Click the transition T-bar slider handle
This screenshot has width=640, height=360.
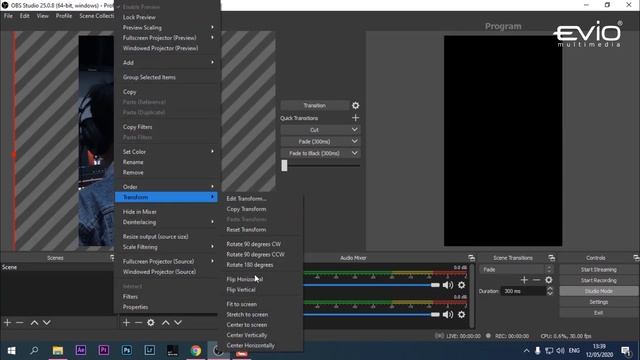tap(284, 165)
